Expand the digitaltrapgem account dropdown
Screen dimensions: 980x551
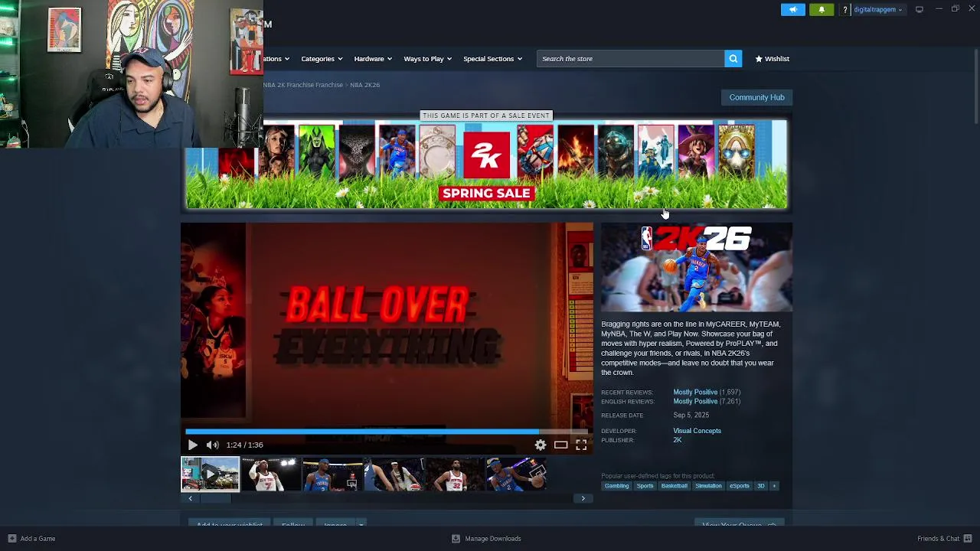tap(878, 10)
